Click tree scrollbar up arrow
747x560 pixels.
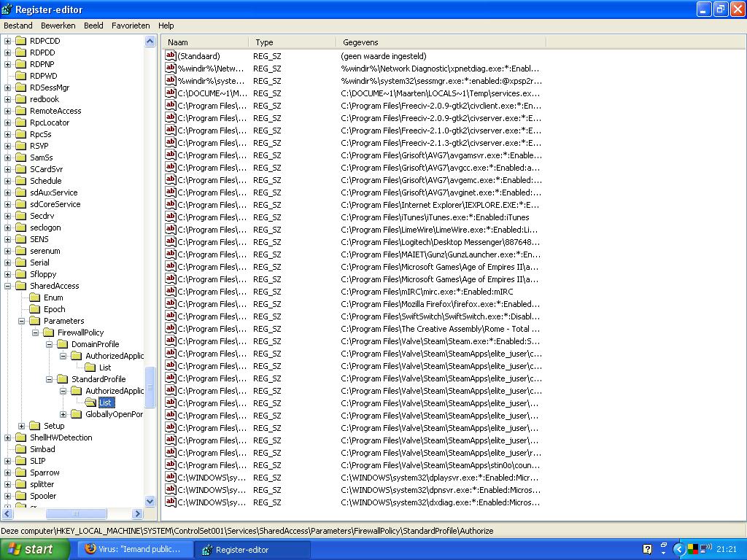click(x=150, y=42)
